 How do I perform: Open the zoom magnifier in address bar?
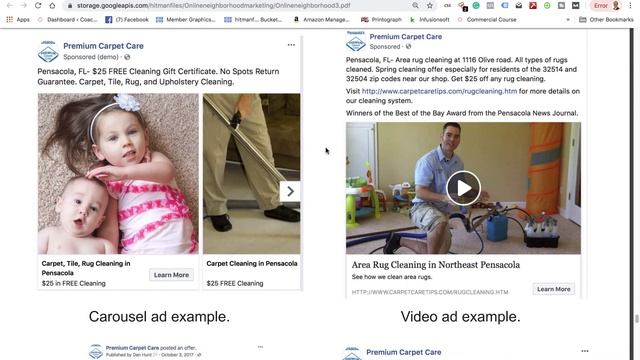[x=415, y=5]
